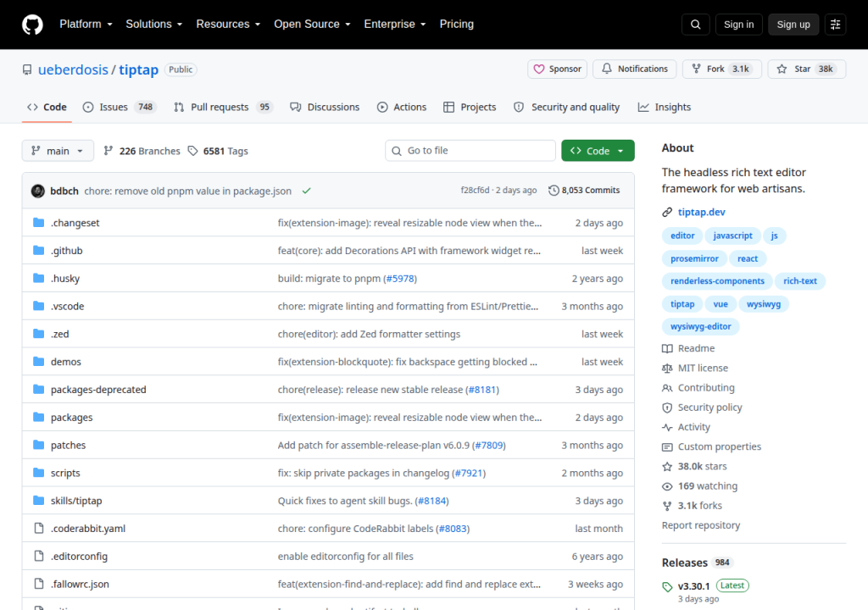Switch to the Issues tab

(x=120, y=107)
